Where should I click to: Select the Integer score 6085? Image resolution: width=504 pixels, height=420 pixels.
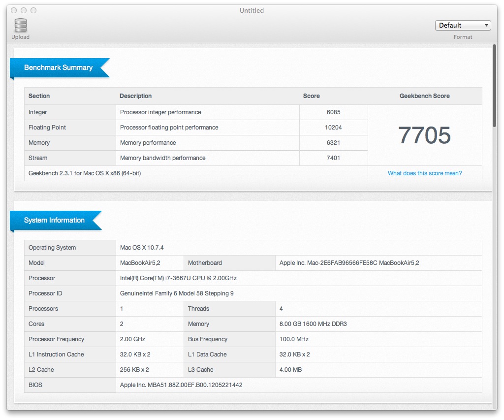tap(333, 112)
